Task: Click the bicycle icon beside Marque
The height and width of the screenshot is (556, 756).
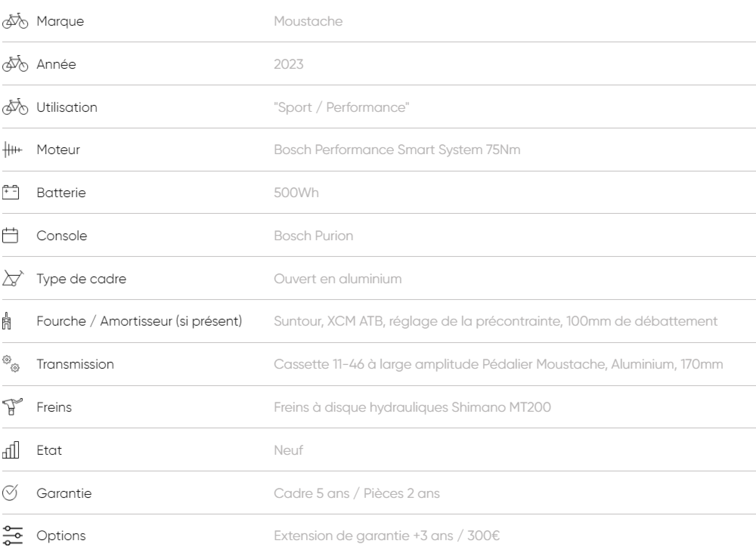Action: pos(15,21)
